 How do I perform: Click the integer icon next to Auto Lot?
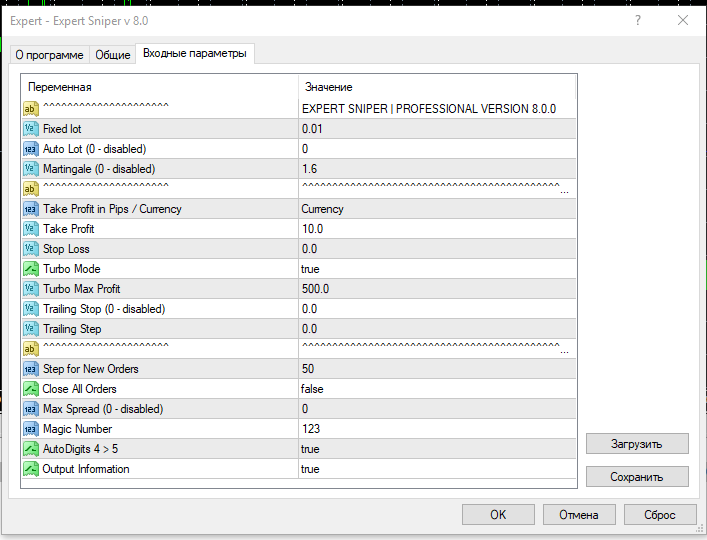[x=30, y=149]
